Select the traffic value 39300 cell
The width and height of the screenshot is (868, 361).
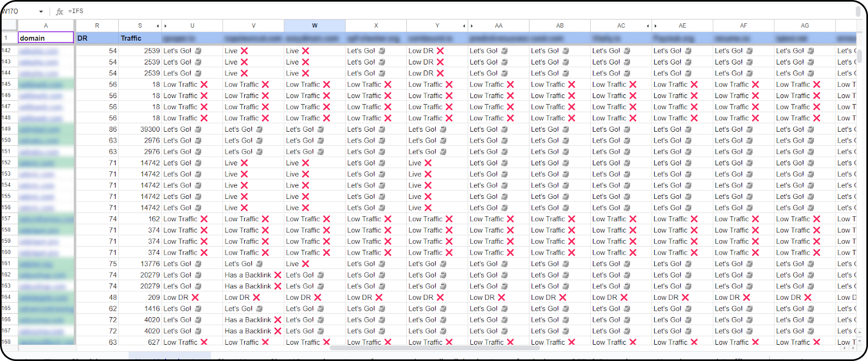pos(140,130)
